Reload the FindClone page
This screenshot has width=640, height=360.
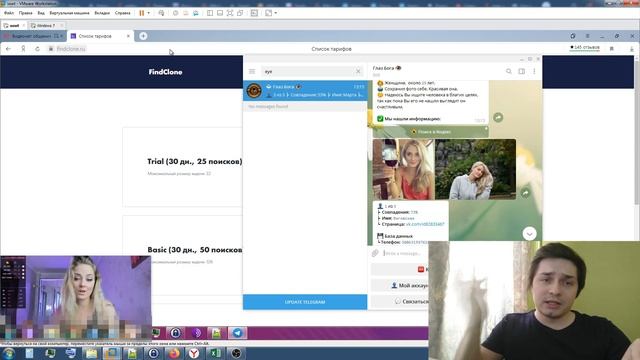[37, 49]
